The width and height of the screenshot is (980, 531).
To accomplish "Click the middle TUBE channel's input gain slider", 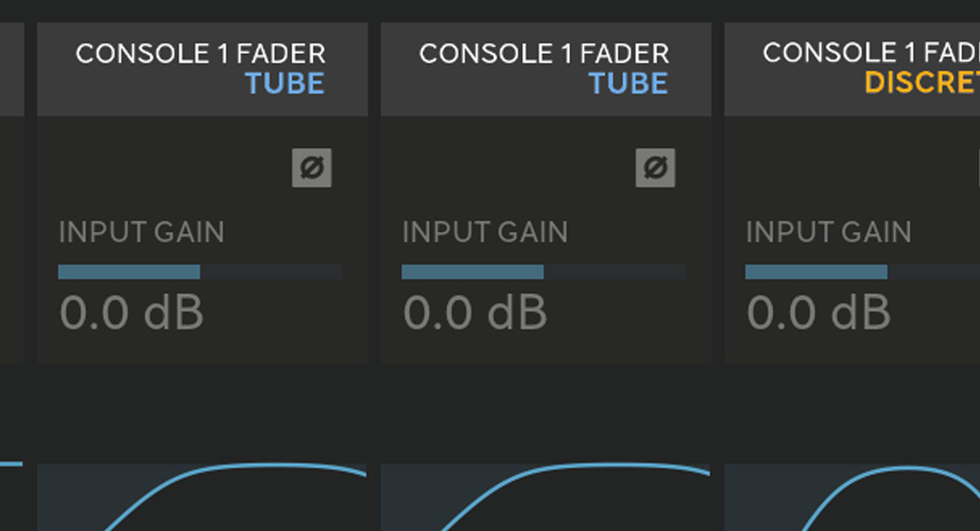I will coord(543,272).
